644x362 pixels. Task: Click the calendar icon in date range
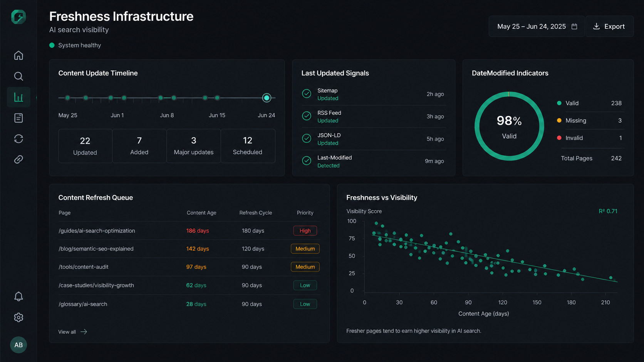click(574, 26)
